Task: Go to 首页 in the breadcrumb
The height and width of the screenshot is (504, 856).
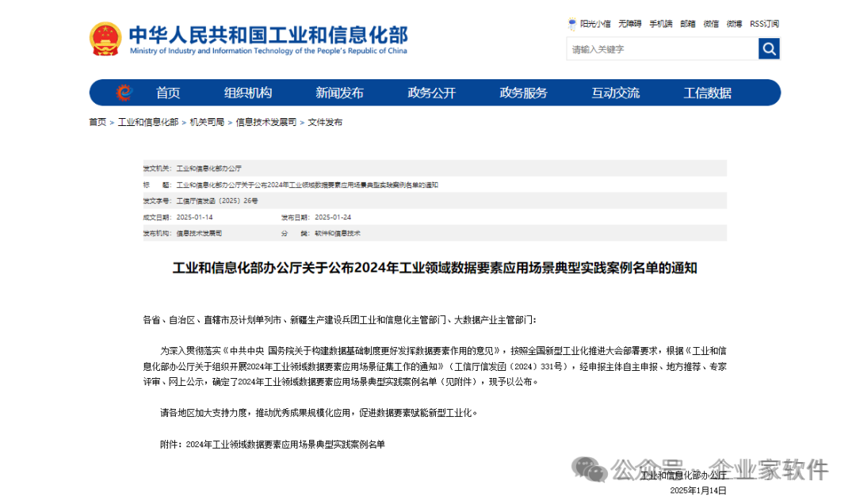Action: [97, 122]
